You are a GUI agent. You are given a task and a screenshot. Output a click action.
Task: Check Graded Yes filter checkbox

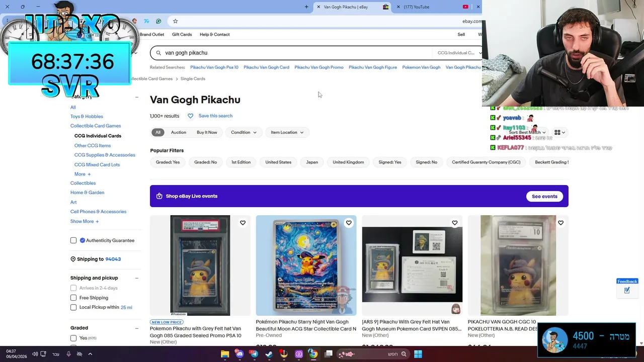(73, 338)
